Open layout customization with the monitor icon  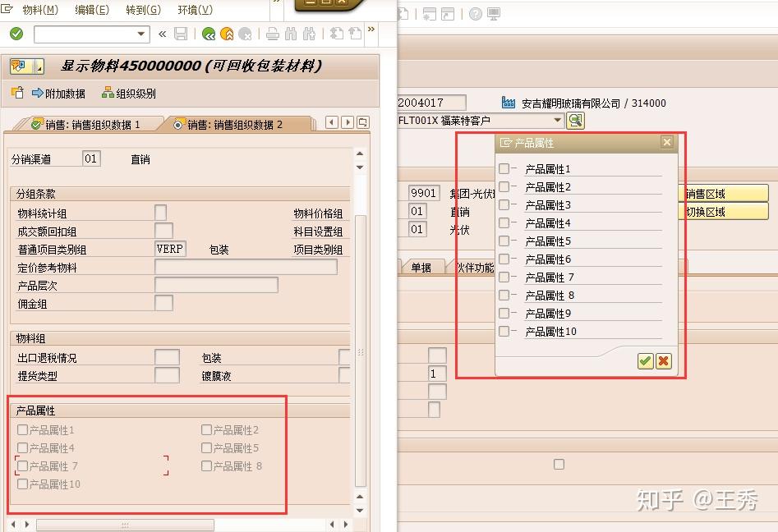493,14
